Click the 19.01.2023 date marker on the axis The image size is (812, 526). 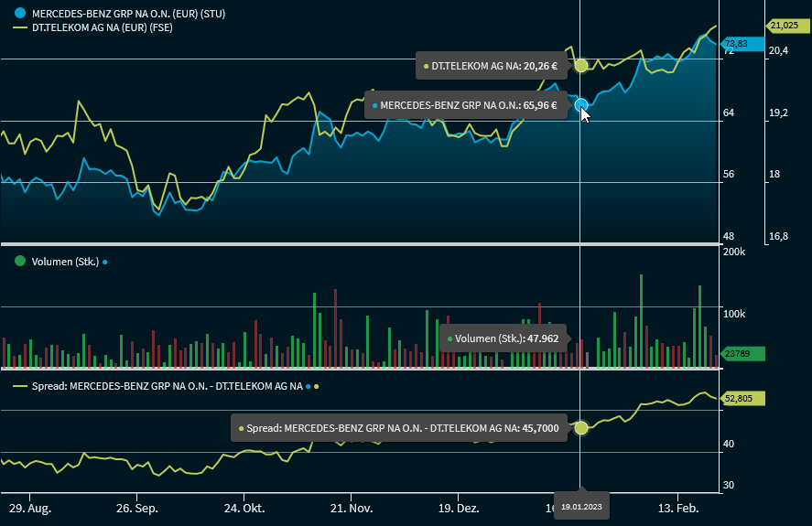coord(580,506)
